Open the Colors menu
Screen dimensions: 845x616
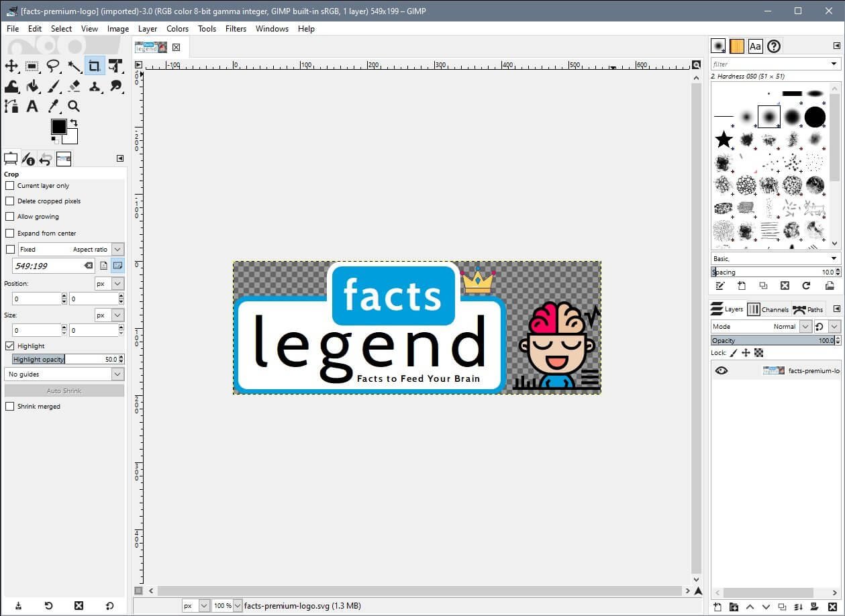click(x=177, y=29)
